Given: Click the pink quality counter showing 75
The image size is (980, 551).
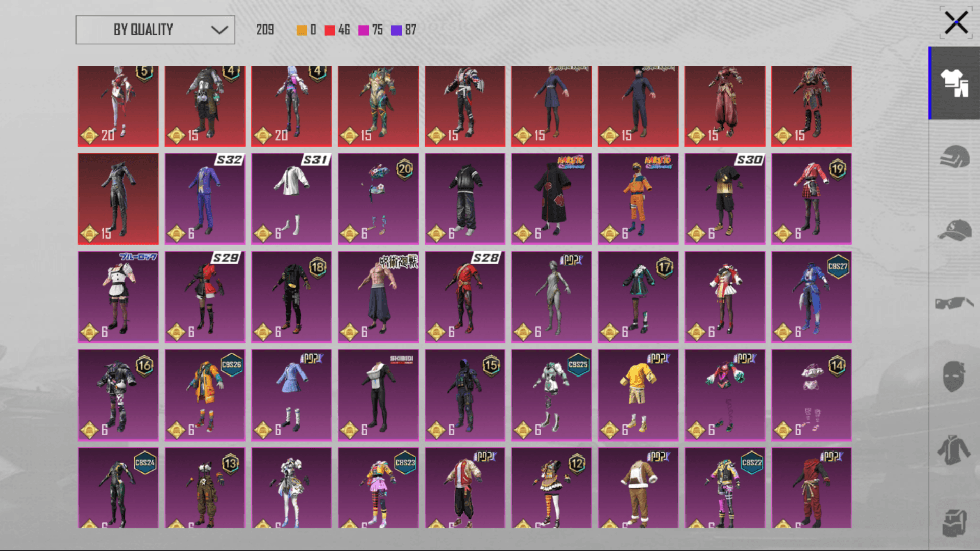Looking at the screenshot, I should click(371, 30).
